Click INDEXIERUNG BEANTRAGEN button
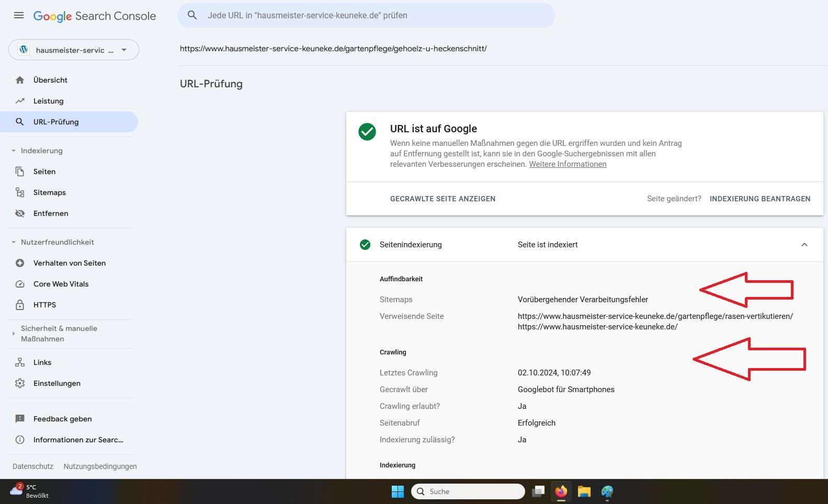This screenshot has height=504, width=828. point(760,199)
